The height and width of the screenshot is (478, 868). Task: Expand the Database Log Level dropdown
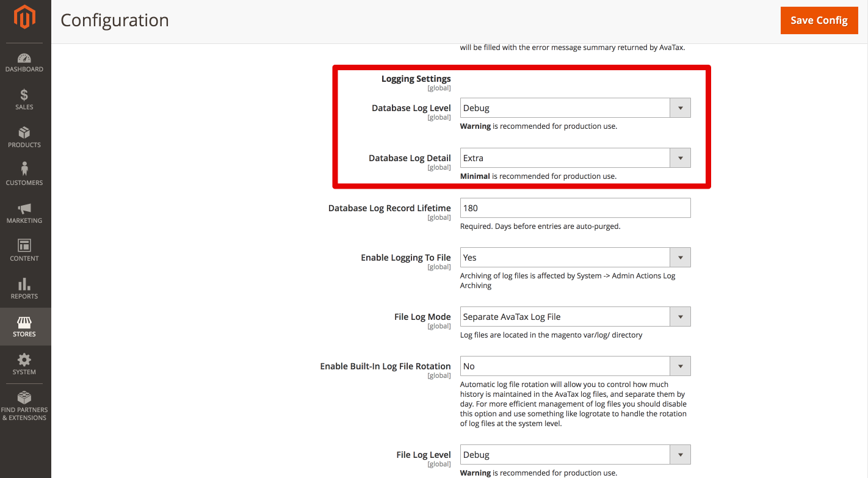click(x=575, y=108)
